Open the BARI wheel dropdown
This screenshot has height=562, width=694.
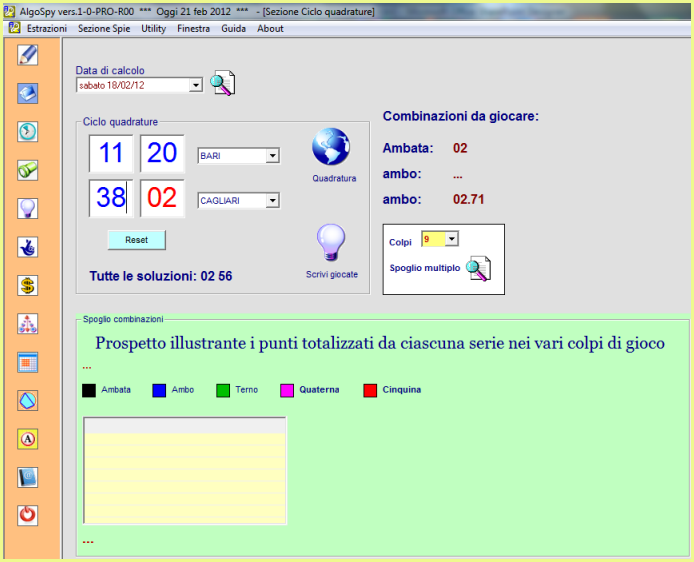coord(273,156)
